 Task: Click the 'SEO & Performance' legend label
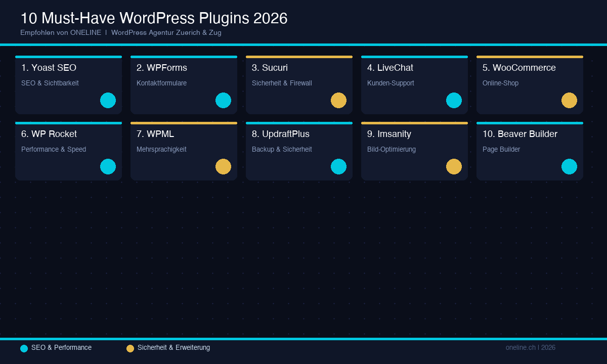pyautogui.click(x=61, y=348)
